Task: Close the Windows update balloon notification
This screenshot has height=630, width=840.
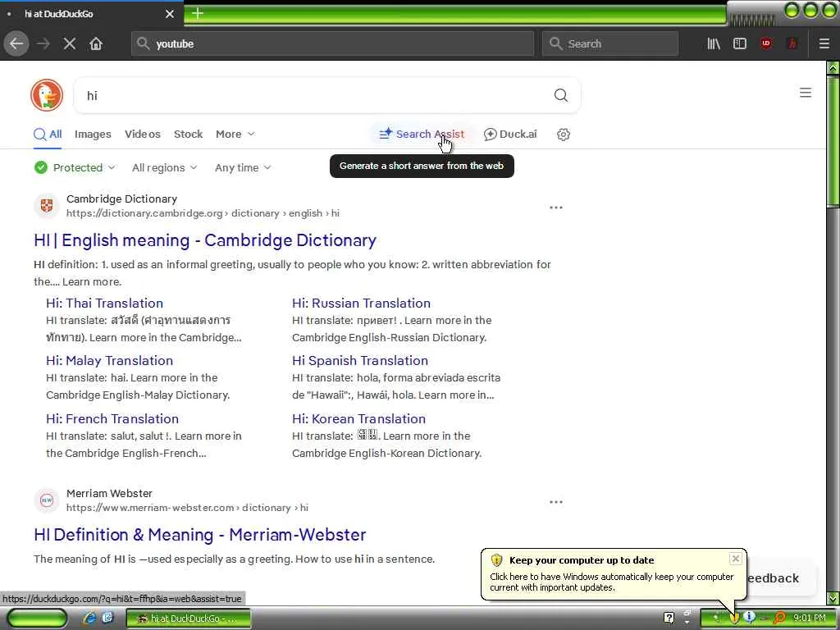Action: [x=736, y=559]
